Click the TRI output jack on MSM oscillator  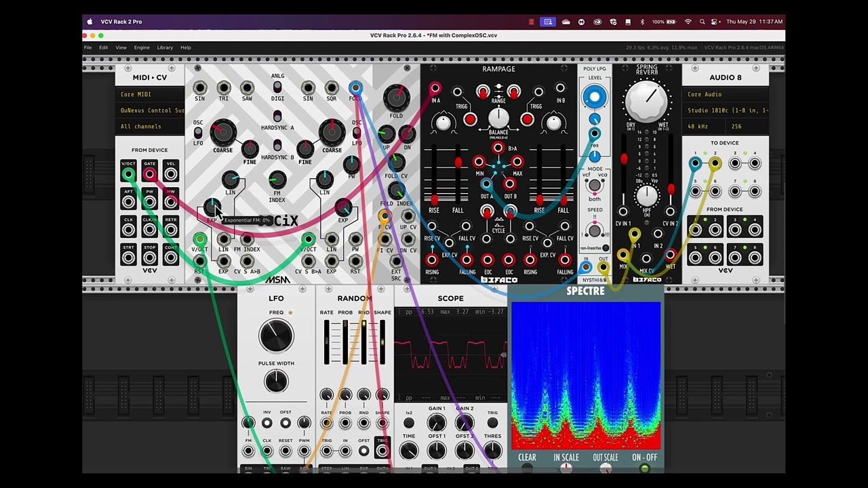(x=224, y=88)
